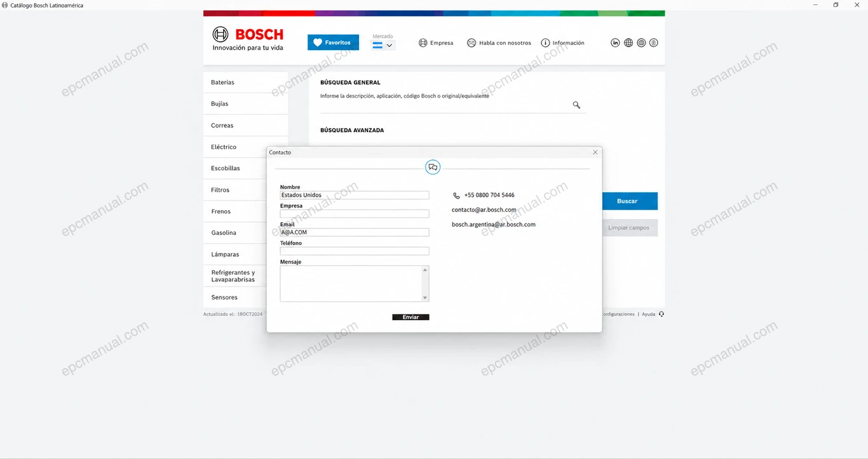The height and width of the screenshot is (459, 868).
Task: Click the Bosch logo in the header
Action: 248,39
